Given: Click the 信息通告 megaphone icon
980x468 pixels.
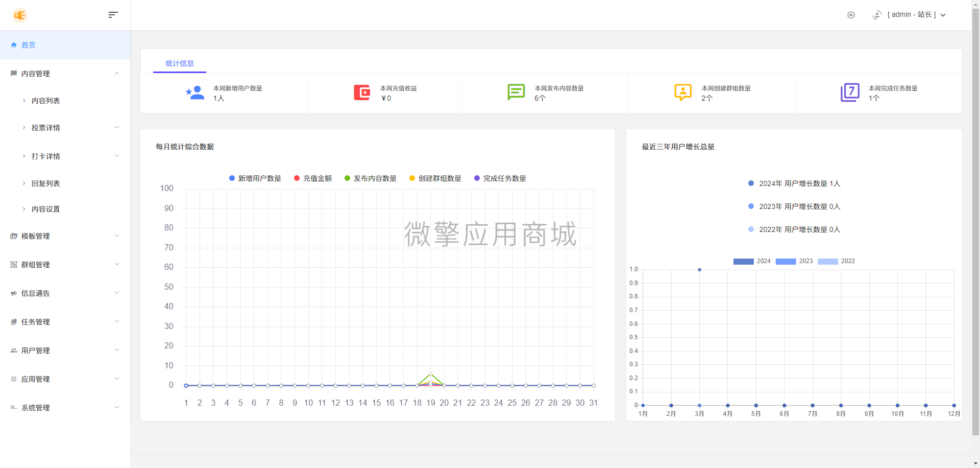Looking at the screenshot, I should point(14,293).
